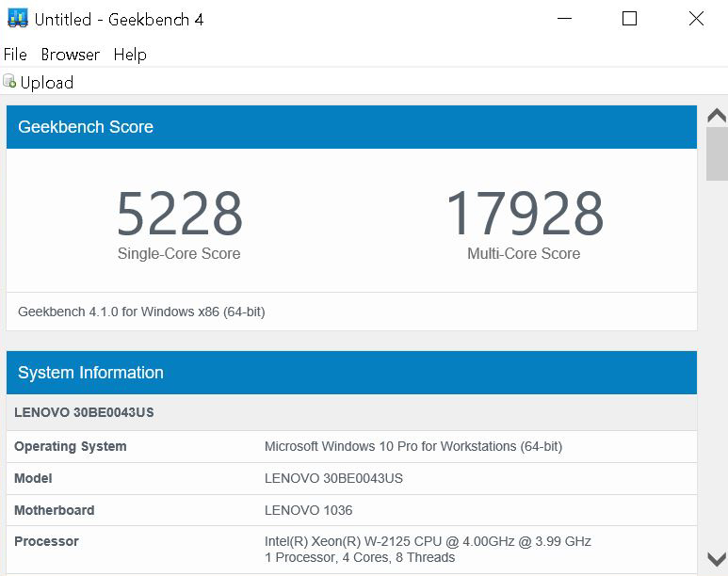Click Microsoft Windows 10 Pro for Workstations value
The image size is (728, 576).
pyautogui.click(x=413, y=446)
